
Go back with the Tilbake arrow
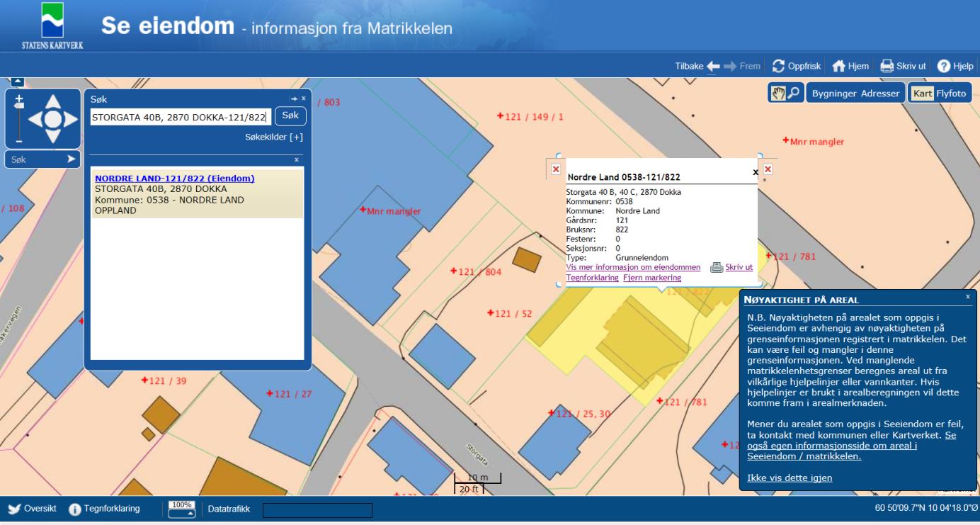tap(712, 66)
